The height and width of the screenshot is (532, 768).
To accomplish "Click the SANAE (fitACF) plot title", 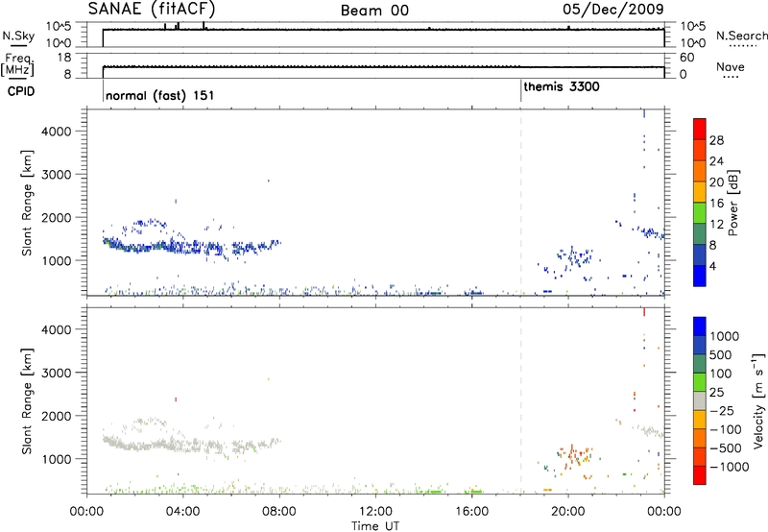I will click(152, 9).
